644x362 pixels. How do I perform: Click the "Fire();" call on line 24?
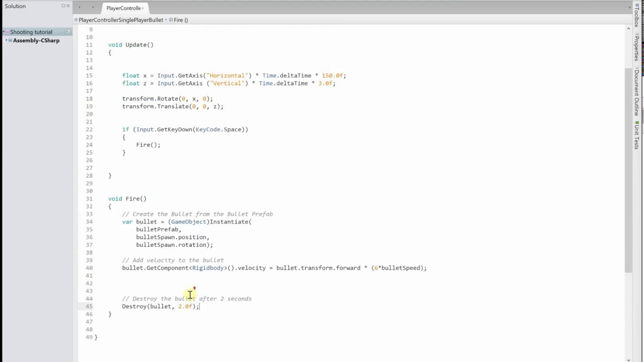[148, 145]
